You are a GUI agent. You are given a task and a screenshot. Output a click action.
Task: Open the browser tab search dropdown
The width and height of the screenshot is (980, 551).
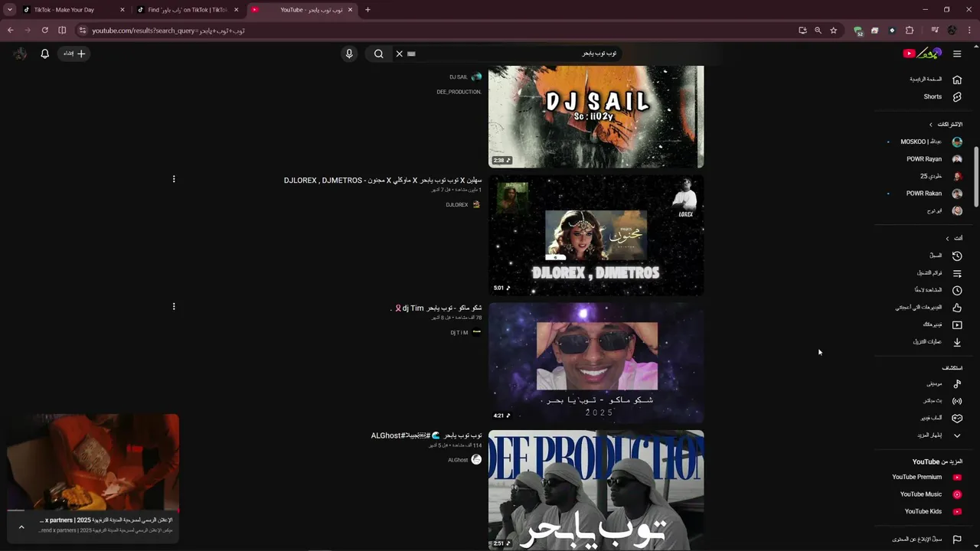pos(10,10)
